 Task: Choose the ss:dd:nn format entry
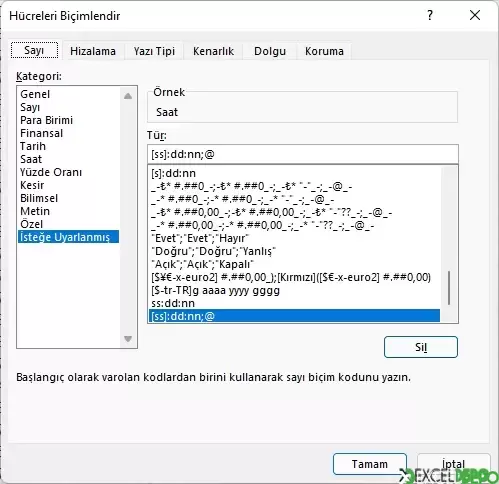coord(294,303)
